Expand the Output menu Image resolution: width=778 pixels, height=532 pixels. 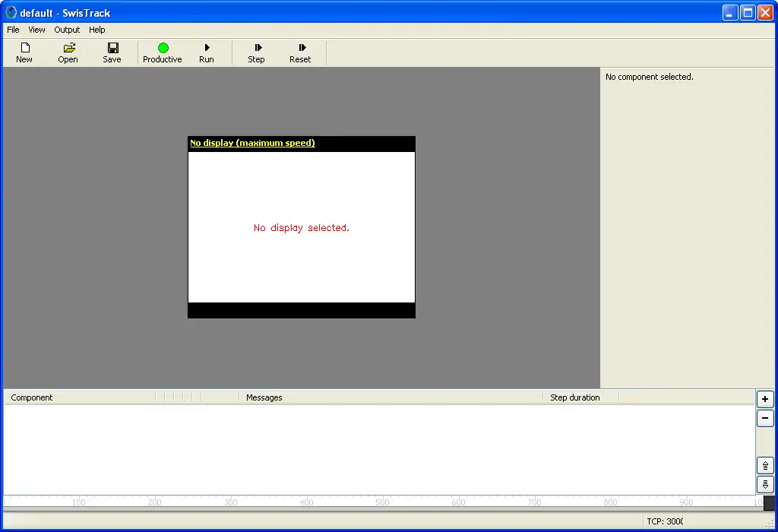click(67, 30)
